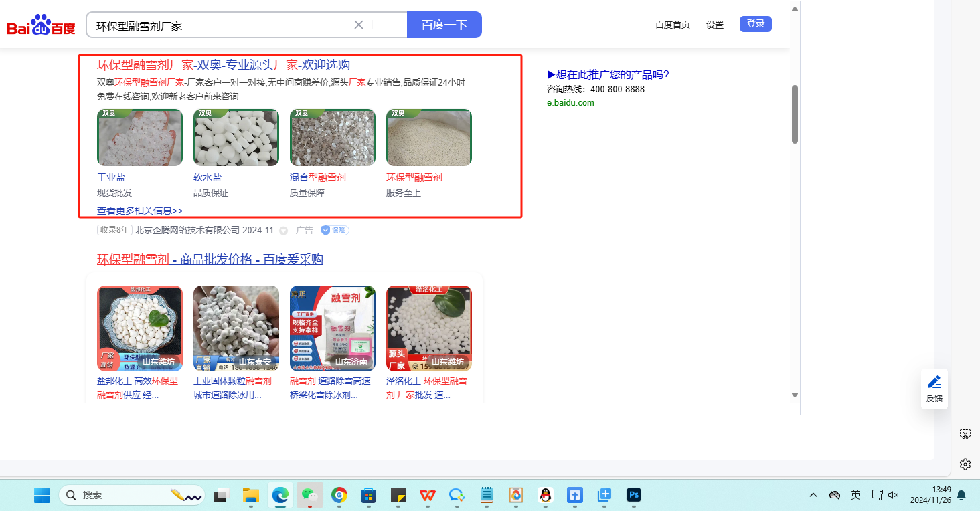Open Notepad from the taskbar
This screenshot has height=511, width=980.
coord(487,495)
